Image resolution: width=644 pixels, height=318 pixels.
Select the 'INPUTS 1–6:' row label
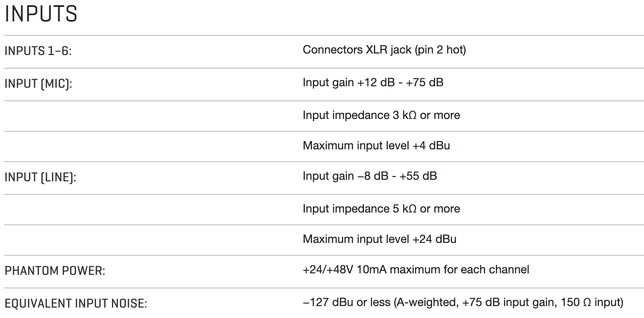click(x=38, y=51)
